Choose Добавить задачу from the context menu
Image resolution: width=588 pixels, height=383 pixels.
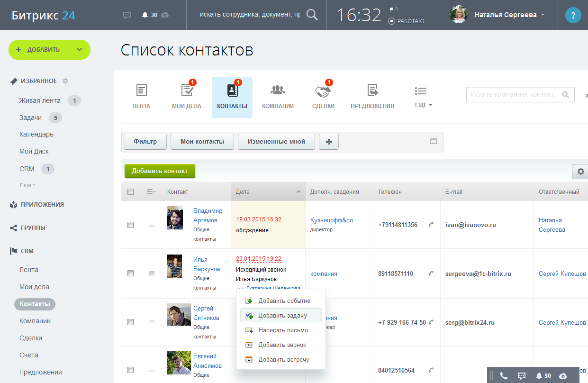click(x=282, y=316)
